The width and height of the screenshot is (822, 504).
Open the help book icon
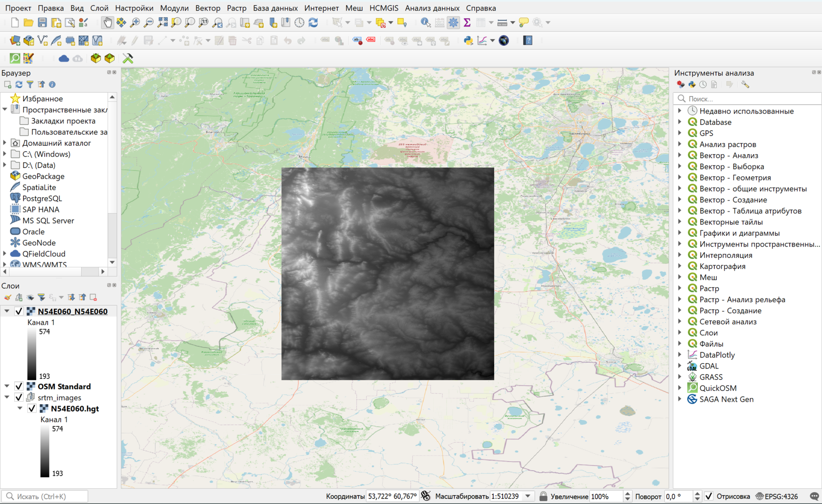[x=527, y=41]
